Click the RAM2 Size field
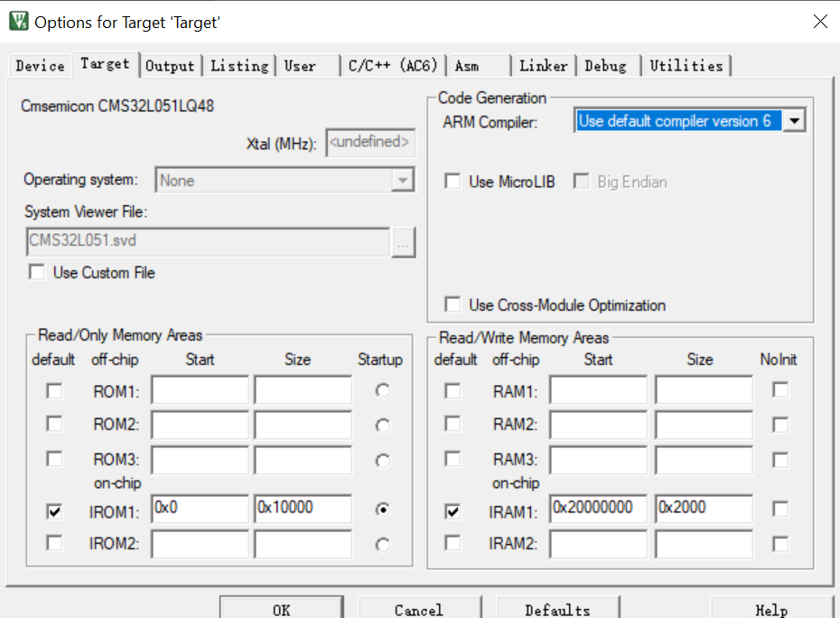Screen dimensions: 840x618 click(704, 425)
